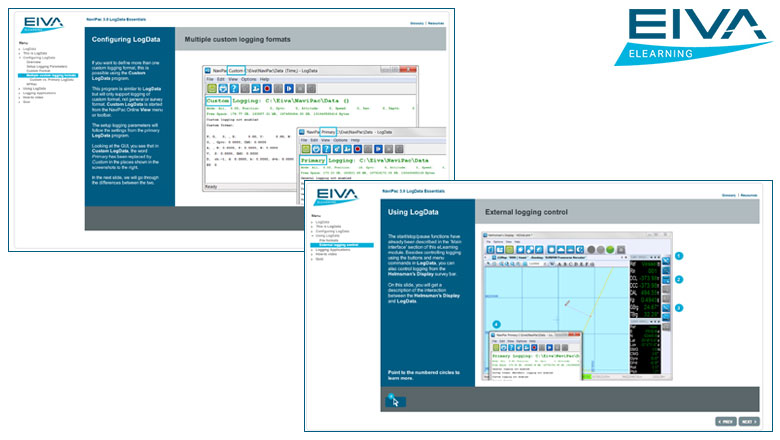The width and height of the screenshot is (780, 440).
Task: Point at numbered circle 4 above Primary LogData window
Action: coord(496,324)
